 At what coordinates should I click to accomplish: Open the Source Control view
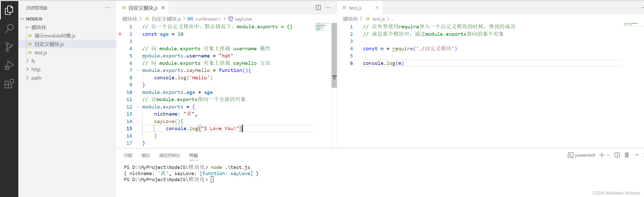click(x=9, y=47)
